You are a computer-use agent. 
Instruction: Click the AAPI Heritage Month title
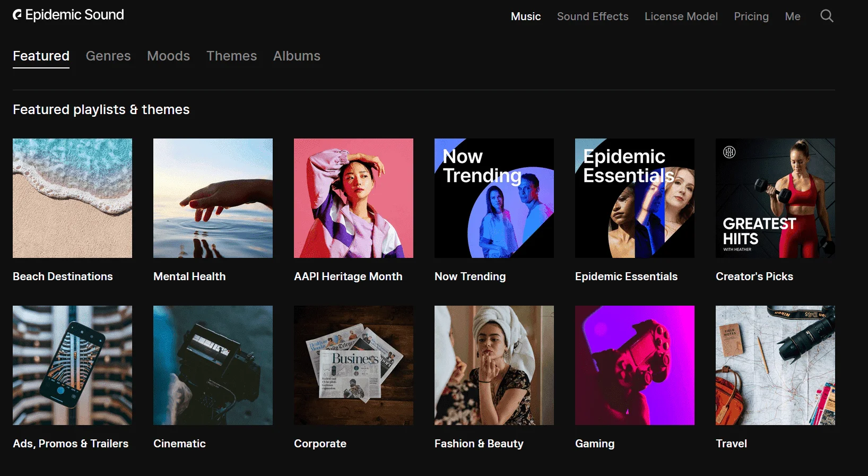[x=348, y=276]
